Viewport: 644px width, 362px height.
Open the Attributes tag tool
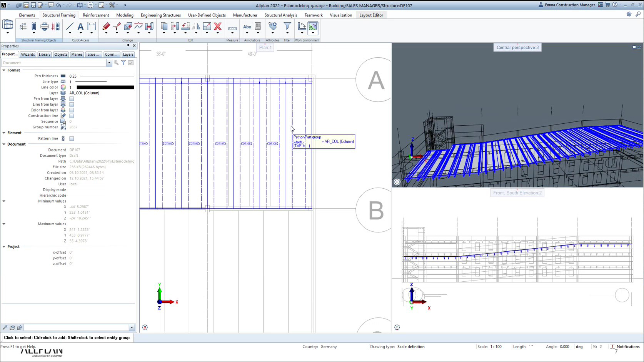pos(272,26)
